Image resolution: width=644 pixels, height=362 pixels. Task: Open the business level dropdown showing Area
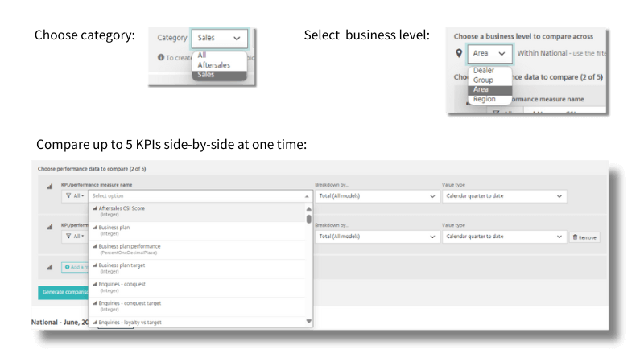coord(489,53)
